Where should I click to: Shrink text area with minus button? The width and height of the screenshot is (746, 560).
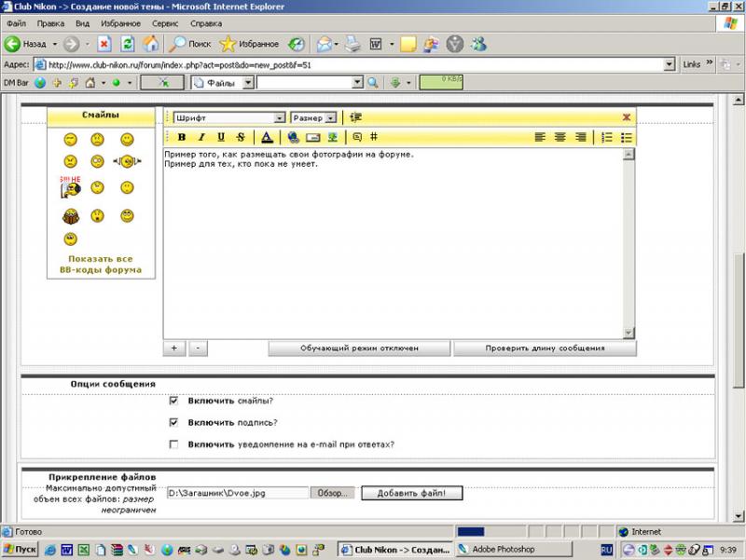[x=198, y=348]
